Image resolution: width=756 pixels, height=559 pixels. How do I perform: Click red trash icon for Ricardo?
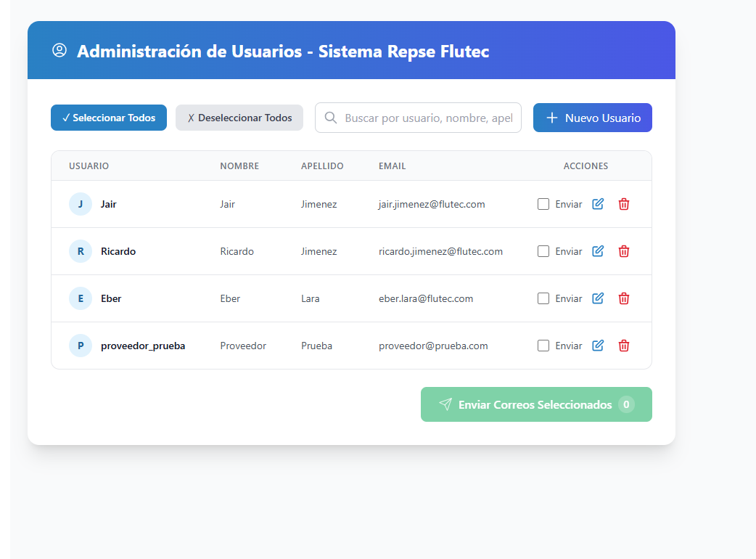(624, 251)
